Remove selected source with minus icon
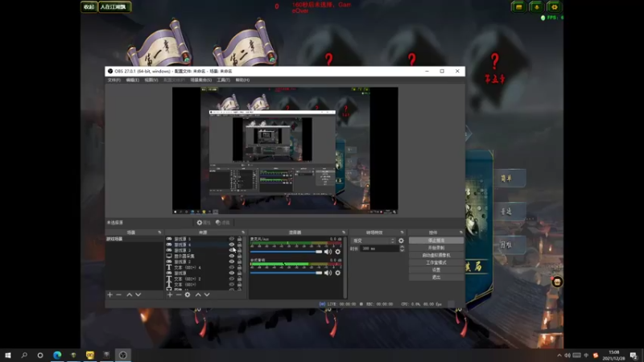 click(x=179, y=294)
